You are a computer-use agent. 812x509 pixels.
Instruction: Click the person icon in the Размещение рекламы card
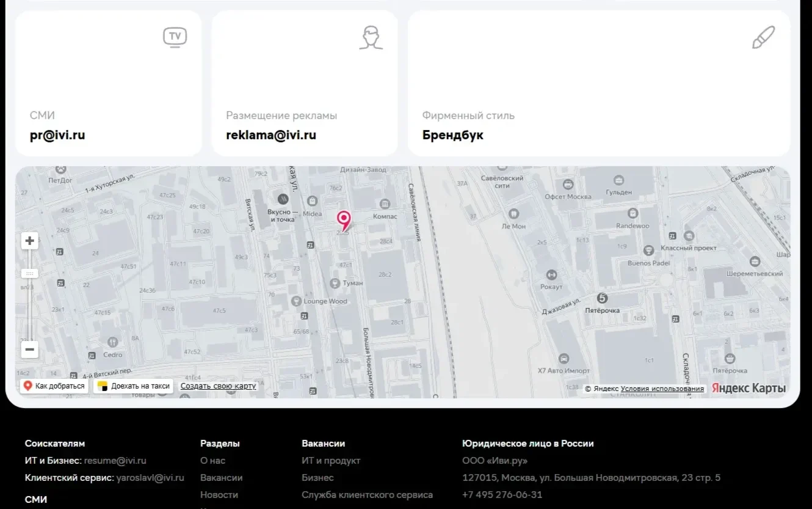click(x=371, y=37)
